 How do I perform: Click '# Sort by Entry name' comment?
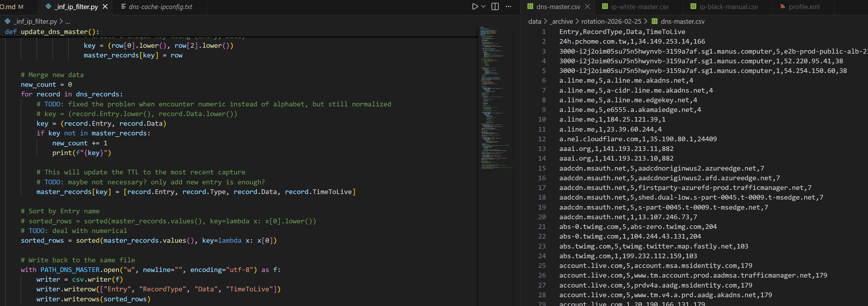[60, 211]
